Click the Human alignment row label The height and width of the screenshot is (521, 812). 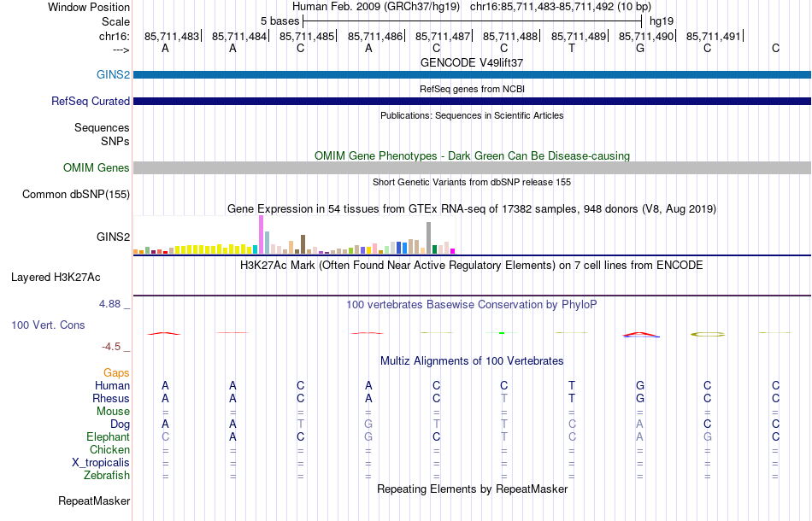click(x=112, y=385)
